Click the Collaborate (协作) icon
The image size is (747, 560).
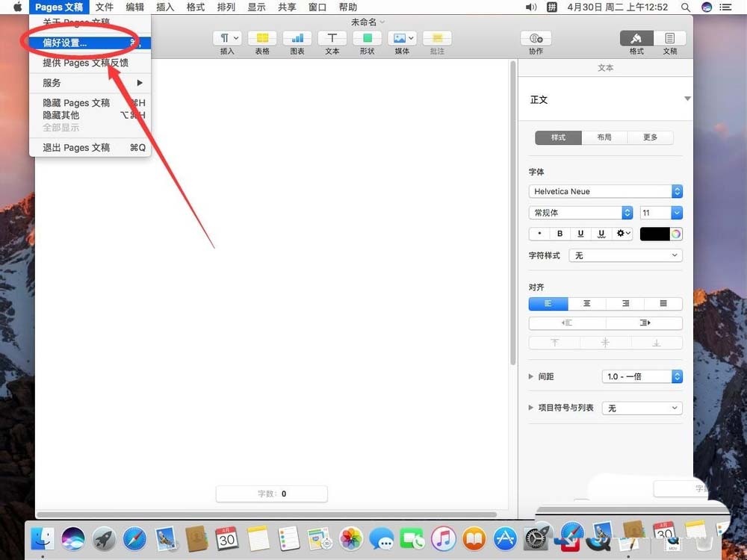point(536,38)
